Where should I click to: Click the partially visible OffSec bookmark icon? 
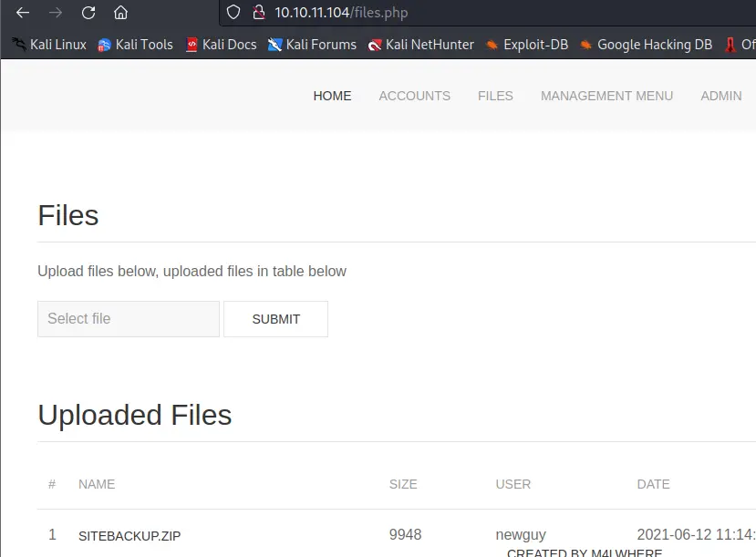(x=730, y=45)
